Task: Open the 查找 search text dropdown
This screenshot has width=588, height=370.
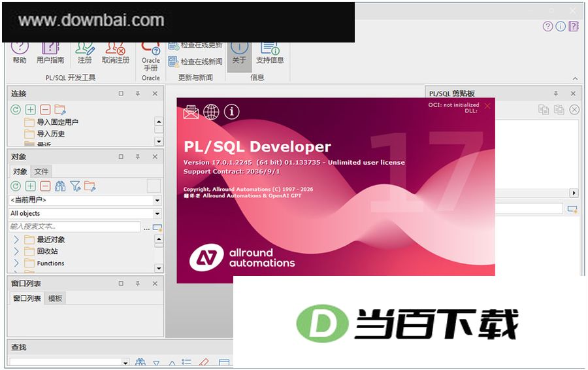Action: click(x=125, y=363)
